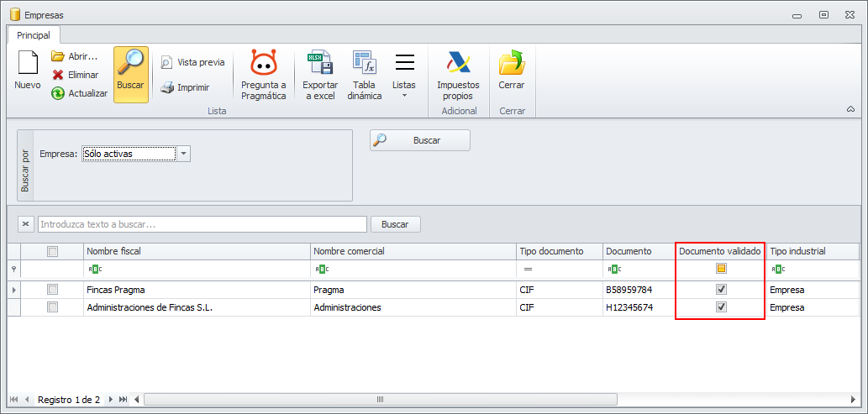Click the 'Pragma' commercial name cell

(413, 290)
